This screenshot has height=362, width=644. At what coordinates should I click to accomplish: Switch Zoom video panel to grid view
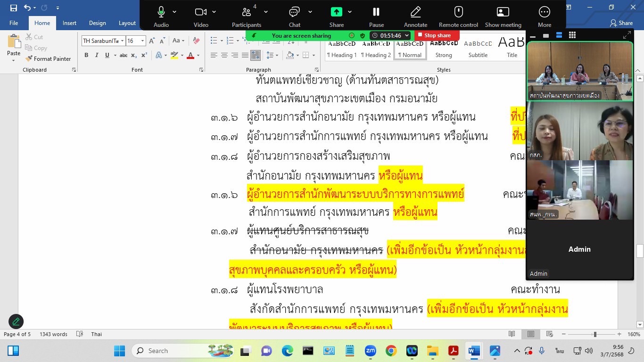coord(572,35)
